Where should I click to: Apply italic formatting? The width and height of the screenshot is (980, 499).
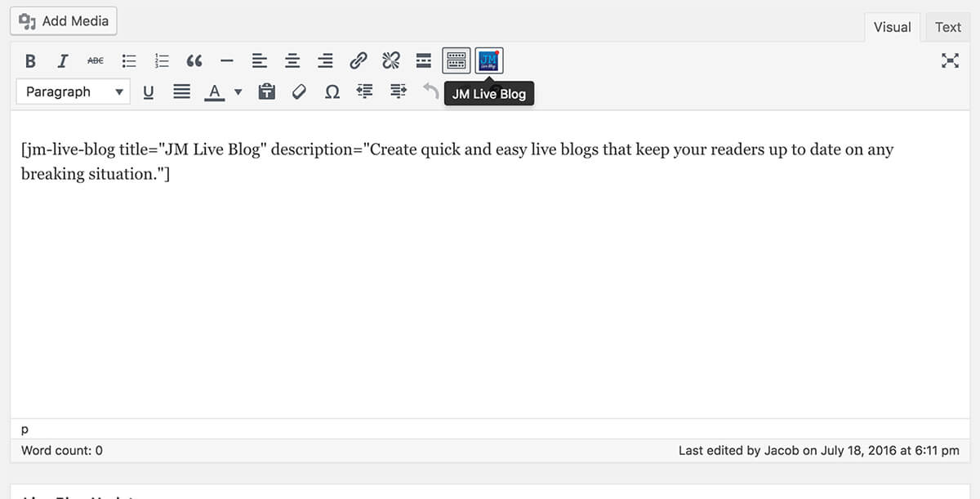click(x=62, y=61)
